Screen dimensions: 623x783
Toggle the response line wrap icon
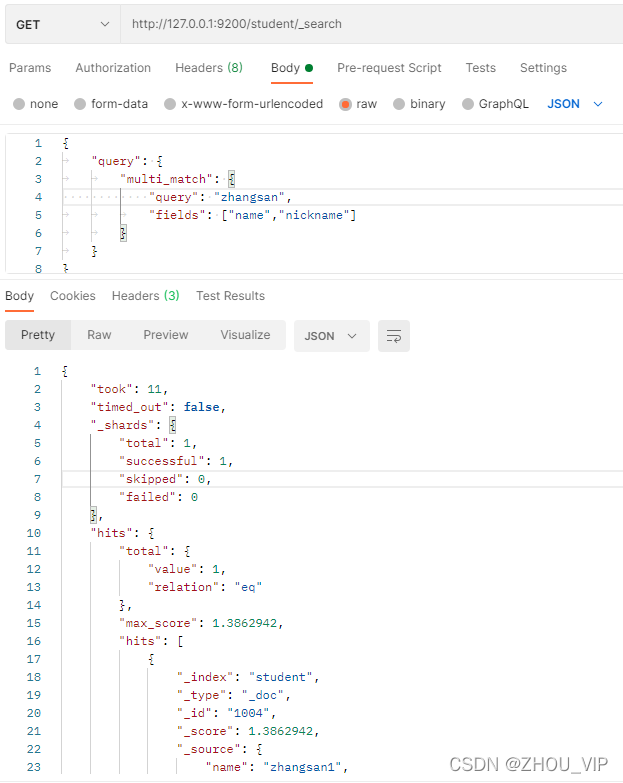point(394,336)
